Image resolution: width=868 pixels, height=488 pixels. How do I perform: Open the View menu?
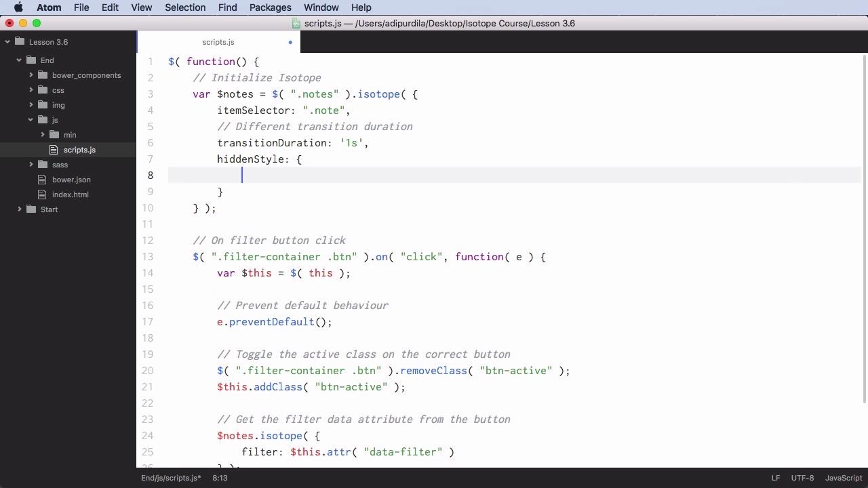point(141,7)
